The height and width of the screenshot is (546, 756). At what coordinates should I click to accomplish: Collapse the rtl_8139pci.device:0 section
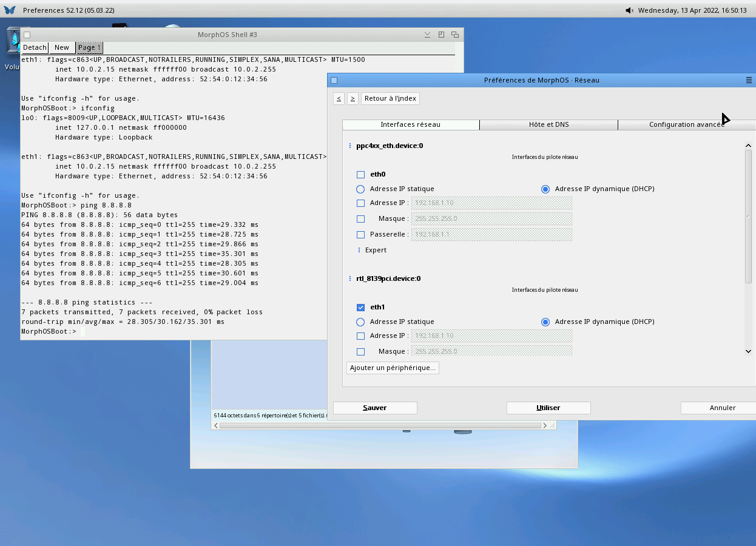tap(350, 278)
